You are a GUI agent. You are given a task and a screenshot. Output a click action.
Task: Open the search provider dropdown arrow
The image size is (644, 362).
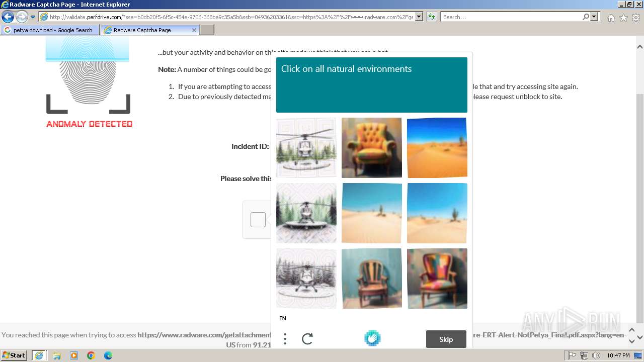tap(594, 17)
